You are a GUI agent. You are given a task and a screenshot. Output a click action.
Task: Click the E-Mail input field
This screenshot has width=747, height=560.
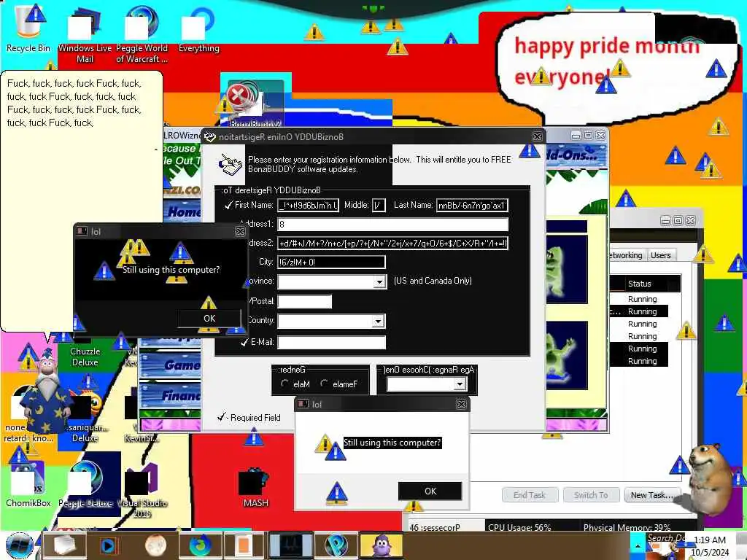point(332,342)
